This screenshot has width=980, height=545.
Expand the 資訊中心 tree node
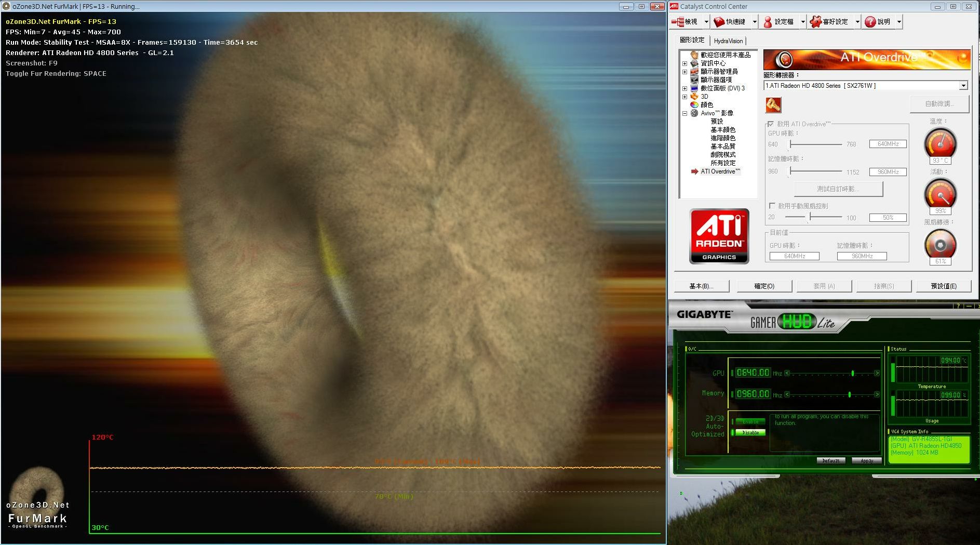[x=684, y=63]
